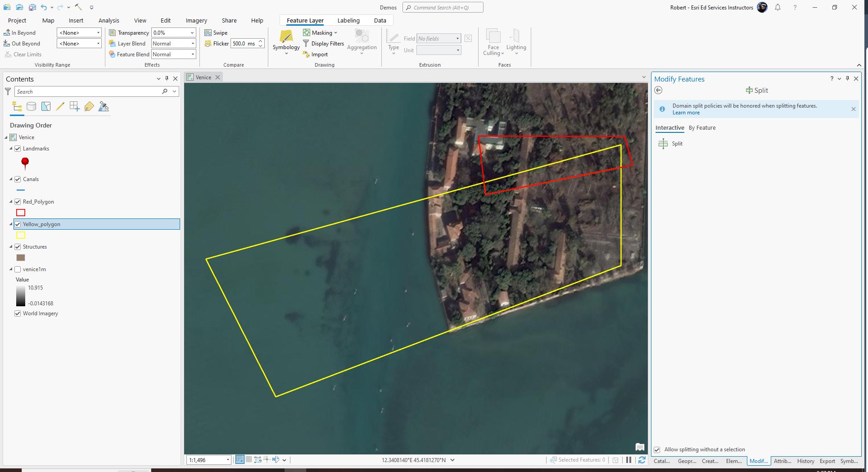
Task: Open the map scale dropdown
Action: click(229, 459)
